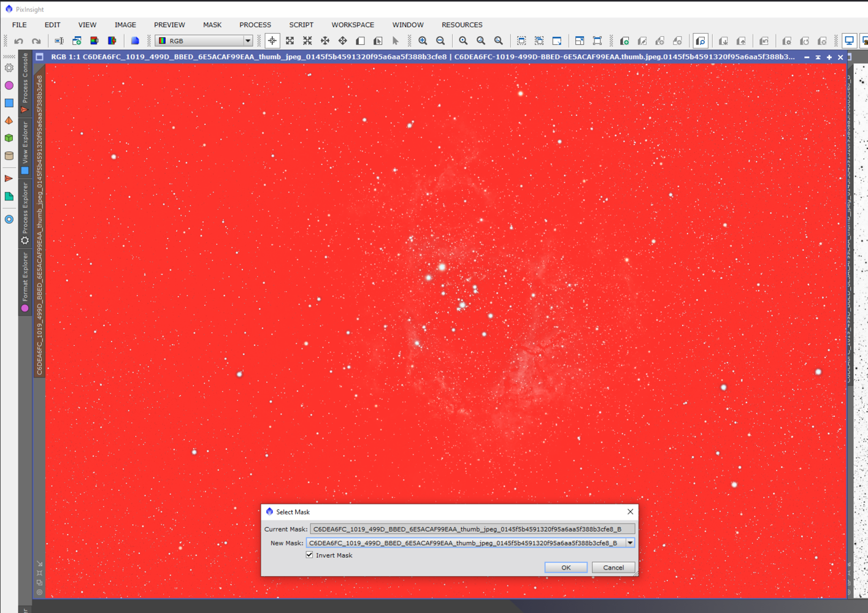Viewport: 868px width, 613px height.
Task: Click the gear icon in left sidebar
Action: click(x=9, y=68)
